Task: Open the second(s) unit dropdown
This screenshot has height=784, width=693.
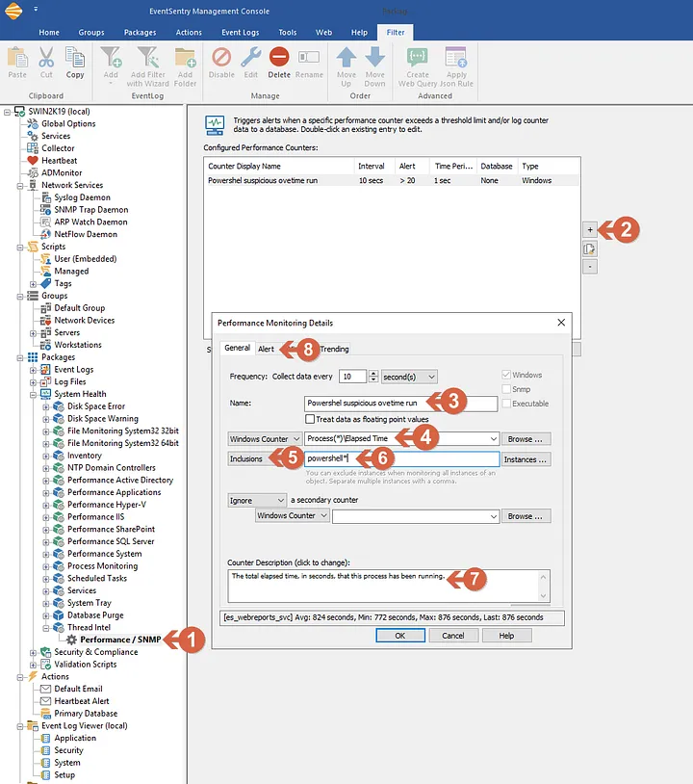Action: 409,377
